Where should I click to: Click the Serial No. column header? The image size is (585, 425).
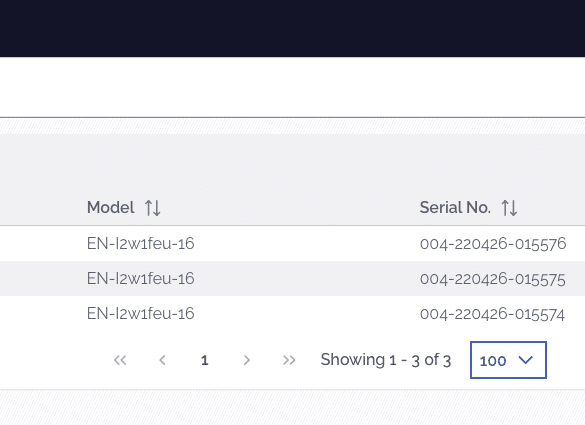(x=455, y=207)
